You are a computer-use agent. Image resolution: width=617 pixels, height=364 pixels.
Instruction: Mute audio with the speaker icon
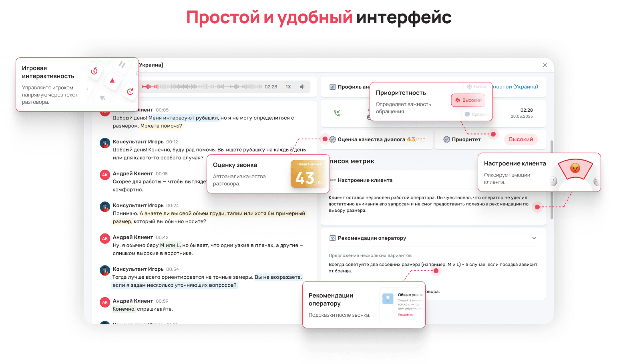coord(302,87)
